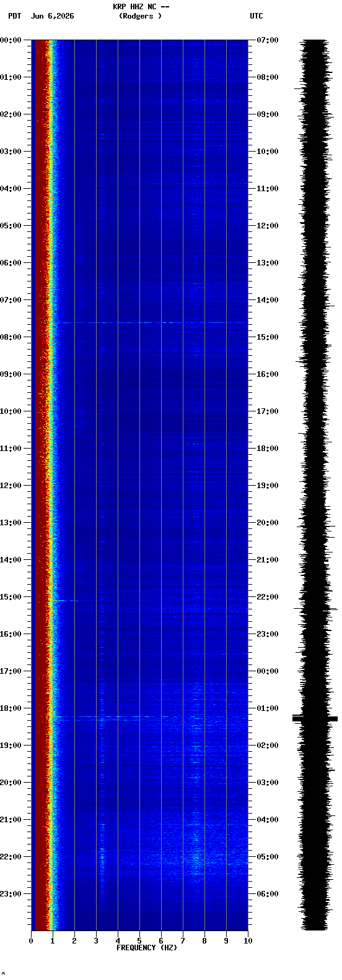Click the 15:00 PDT time label
The image size is (342, 980).
point(11,597)
